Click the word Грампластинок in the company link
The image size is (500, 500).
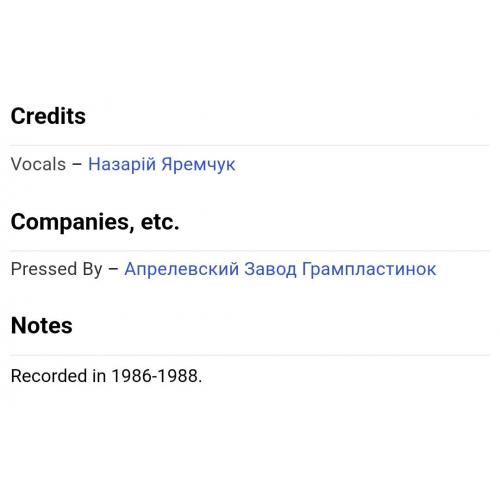(369, 269)
